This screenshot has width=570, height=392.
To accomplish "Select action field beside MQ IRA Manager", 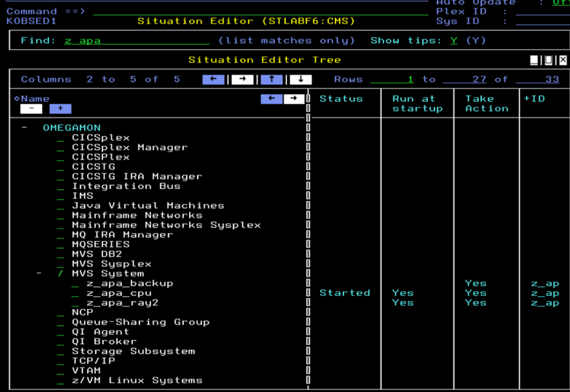I will click(x=61, y=235).
